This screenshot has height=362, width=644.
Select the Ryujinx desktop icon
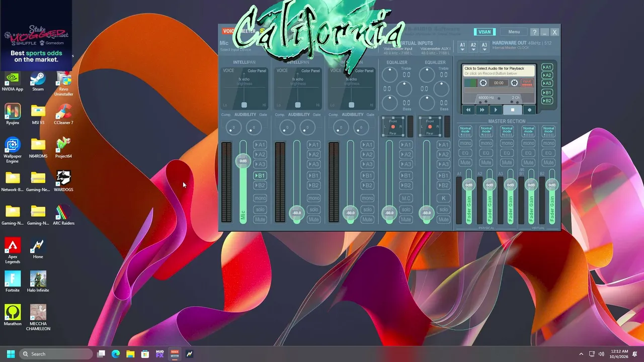coord(13,115)
